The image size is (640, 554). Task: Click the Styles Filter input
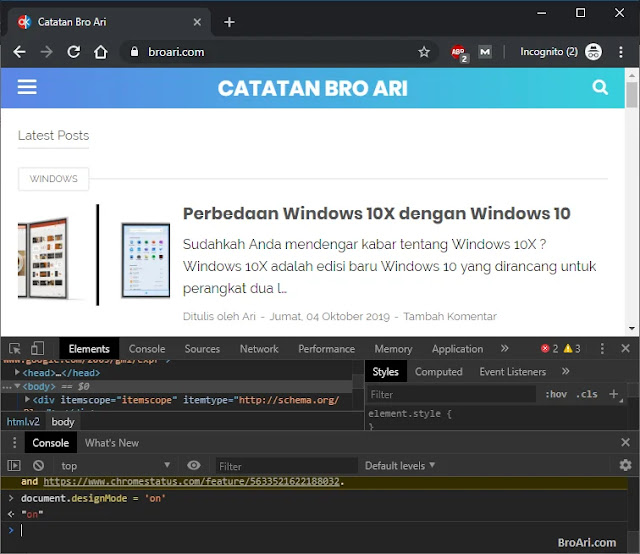point(451,394)
